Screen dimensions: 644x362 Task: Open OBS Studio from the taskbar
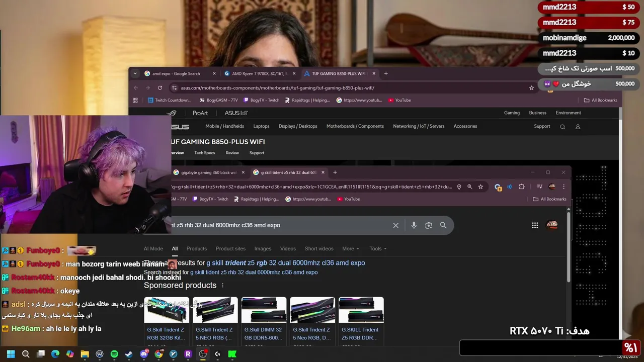pyautogui.click(x=203, y=354)
